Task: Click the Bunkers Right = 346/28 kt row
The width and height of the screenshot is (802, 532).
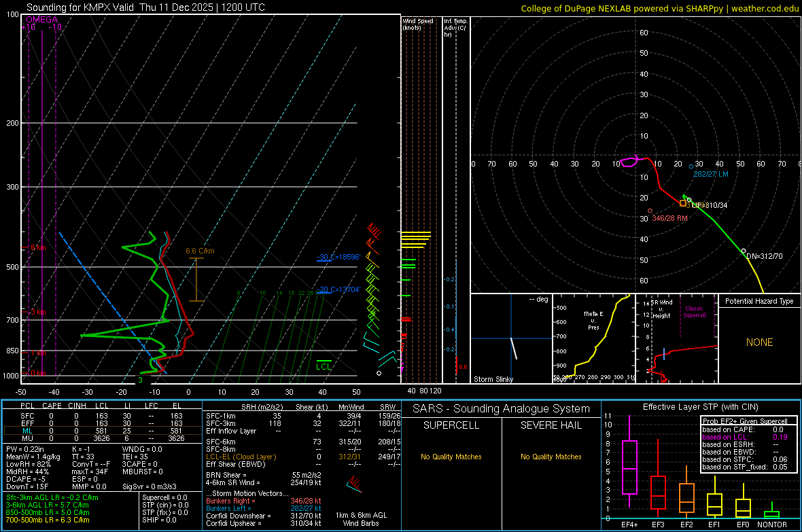Action: click(264, 501)
